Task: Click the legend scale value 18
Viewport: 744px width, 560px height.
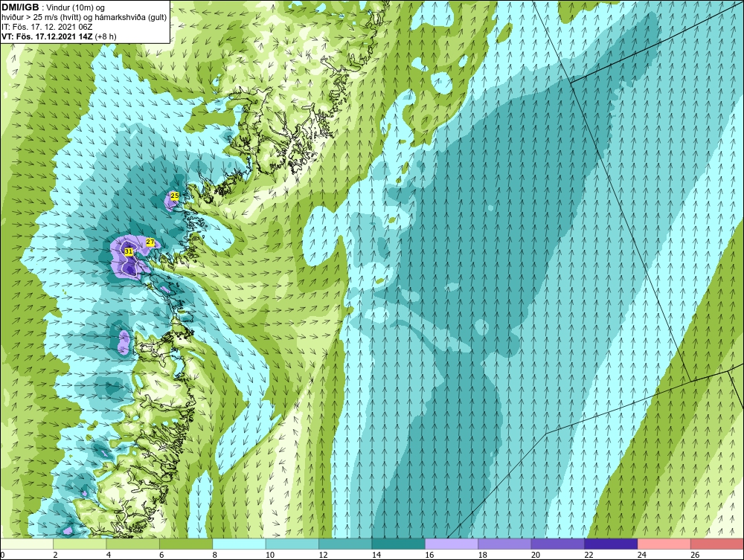Action: (x=483, y=555)
